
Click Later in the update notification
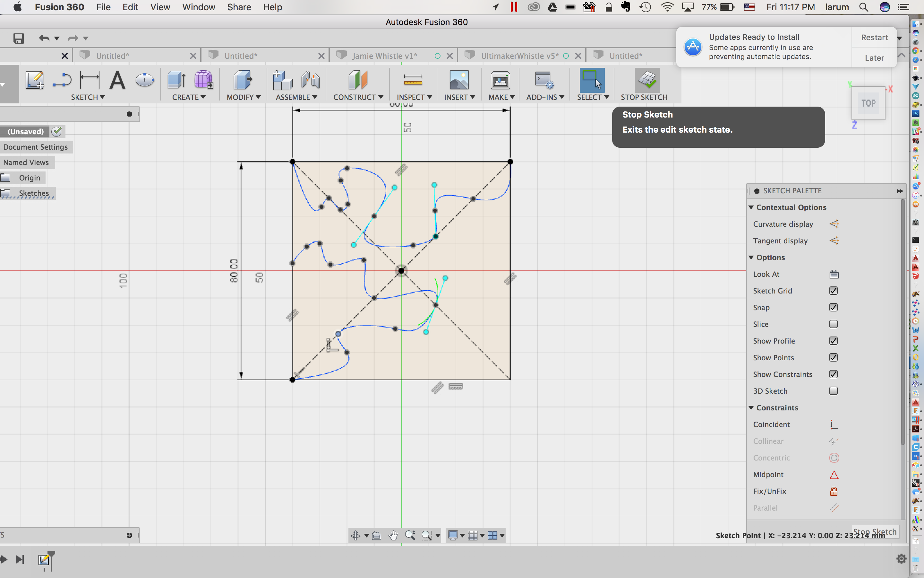tap(874, 58)
